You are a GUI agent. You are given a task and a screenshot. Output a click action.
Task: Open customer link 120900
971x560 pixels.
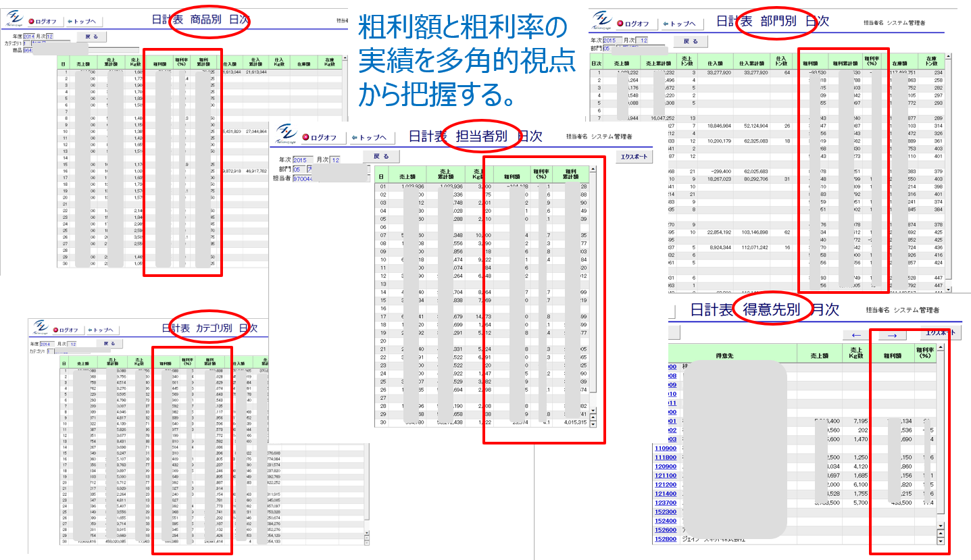pos(667,466)
